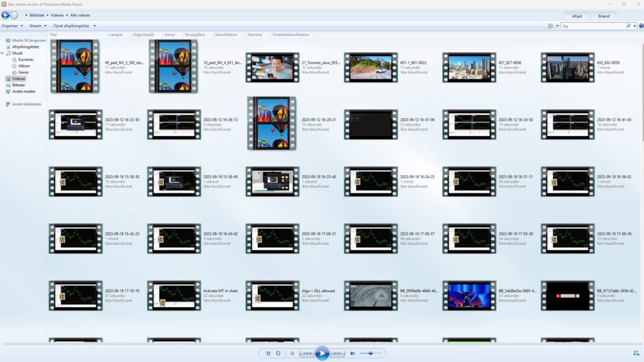Click title text 2023-09-12 16-23-50
The width and height of the screenshot is (644, 362).
pyautogui.click(x=122, y=120)
